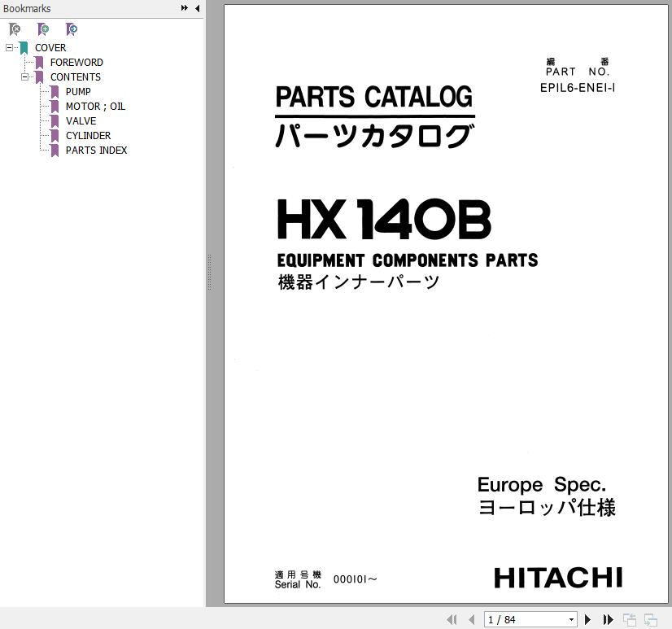Open the COVER bookmark
This screenshot has height=629, width=672.
click(x=50, y=47)
